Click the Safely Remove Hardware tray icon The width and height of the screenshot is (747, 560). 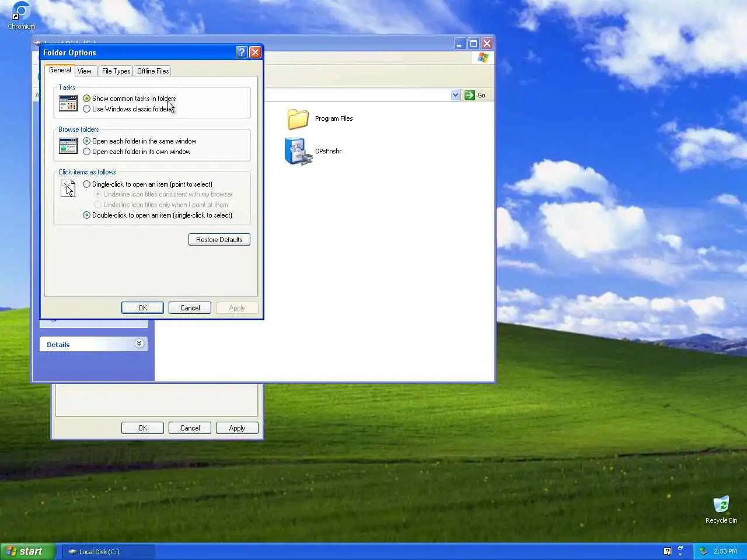click(x=704, y=551)
